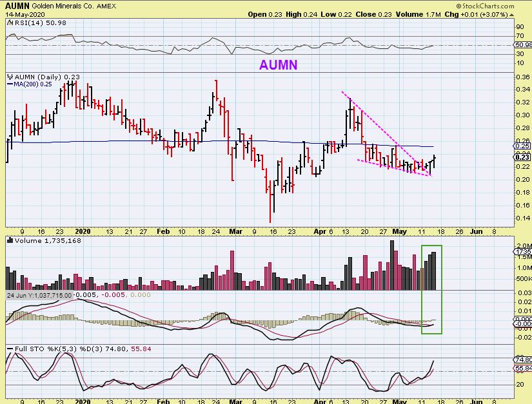The image size is (532, 404).
Task: Select the 14-May-2020 chart date
Action: [x=25, y=15]
